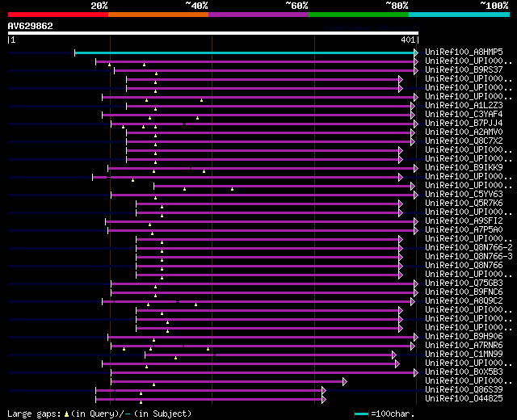Select the UniRef100_A9SFI2 subject label
The height and width of the screenshot is (420, 517).
point(464,220)
